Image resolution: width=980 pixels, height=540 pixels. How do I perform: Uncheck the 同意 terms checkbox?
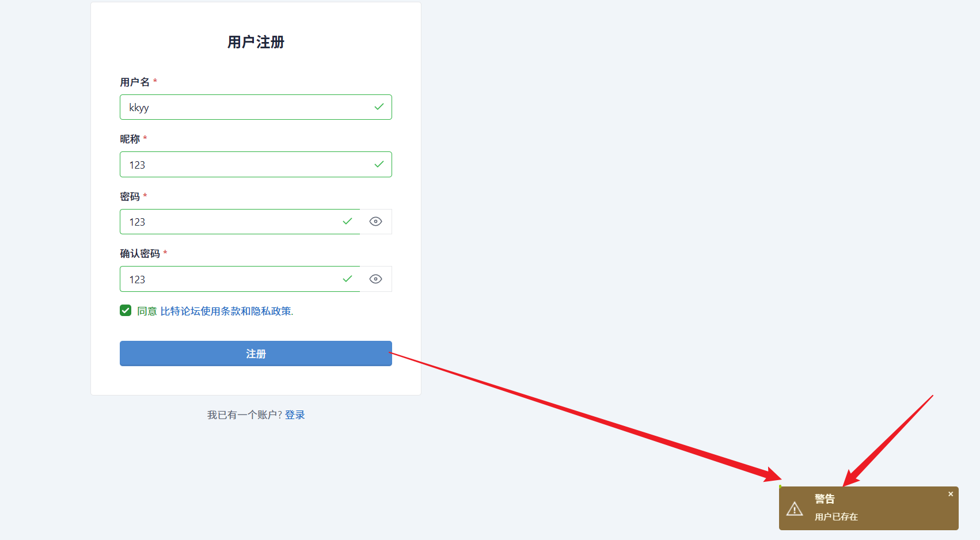(x=126, y=311)
